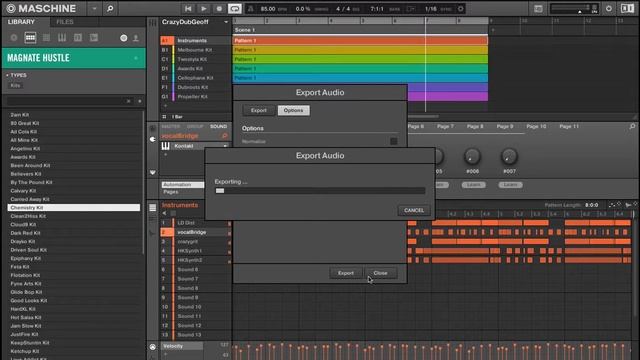Screen dimensions: 640x360
Task: Select sound slot 1 LD Dist
Action: coord(196,223)
